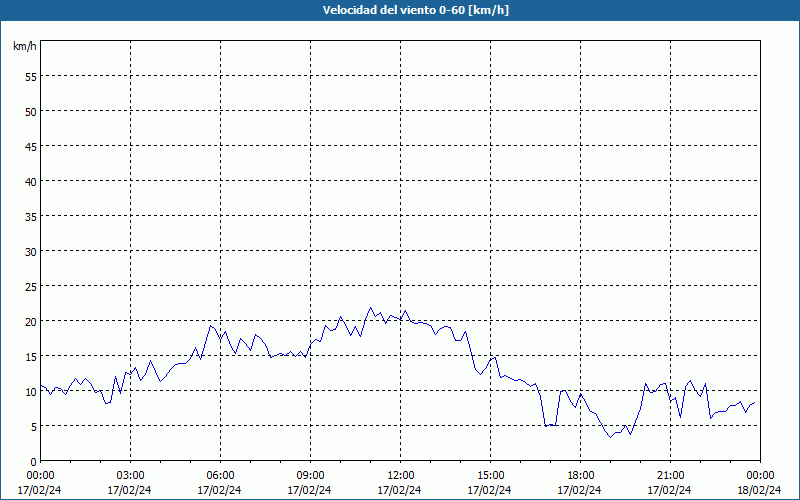800x500 pixels.
Task: Click the '09:00' time axis label
Action: pos(310,476)
